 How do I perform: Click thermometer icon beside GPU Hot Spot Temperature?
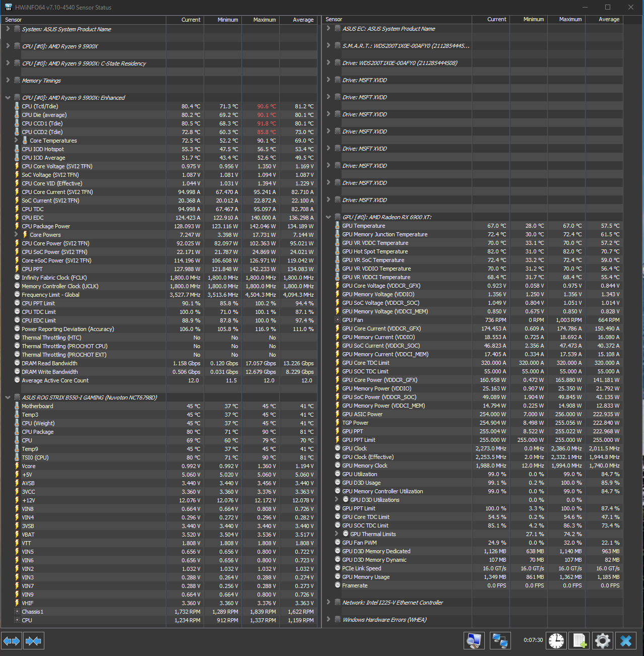[x=338, y=251]
